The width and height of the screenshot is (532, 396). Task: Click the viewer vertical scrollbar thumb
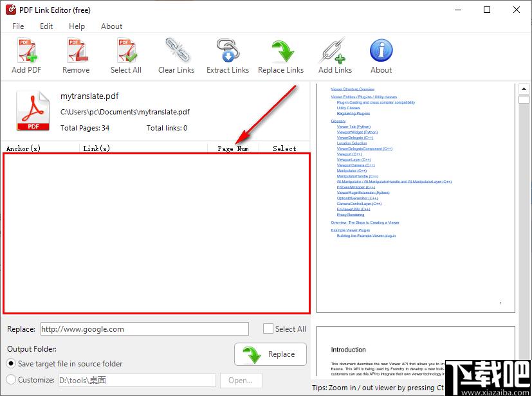524,100
